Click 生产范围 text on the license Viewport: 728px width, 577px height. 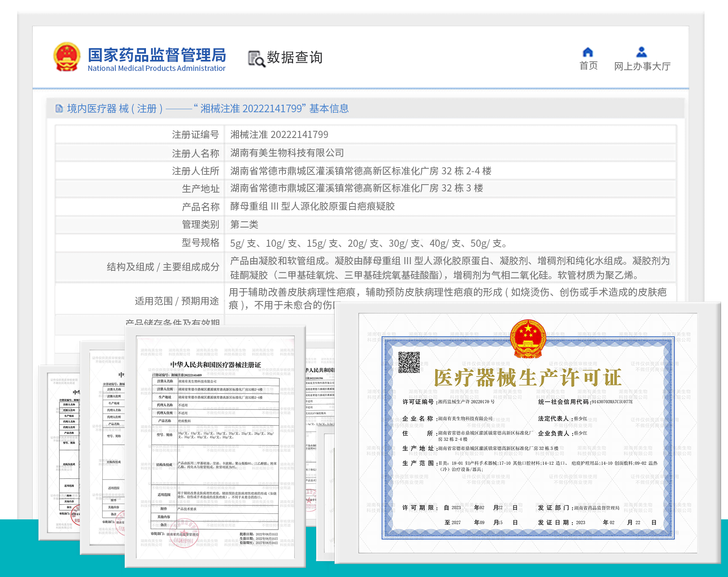point(530,466)
